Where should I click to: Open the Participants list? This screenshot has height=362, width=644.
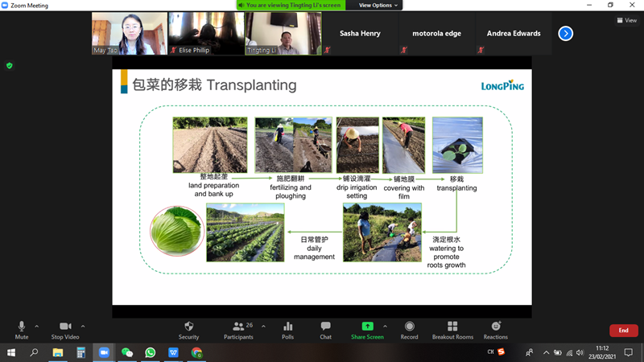(238, 330)
